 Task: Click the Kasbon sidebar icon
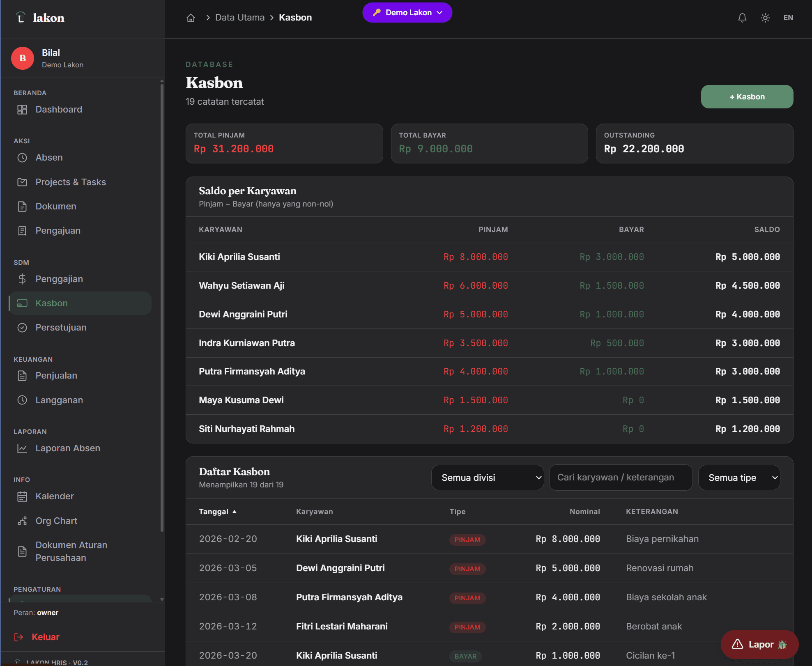point(22,303)
